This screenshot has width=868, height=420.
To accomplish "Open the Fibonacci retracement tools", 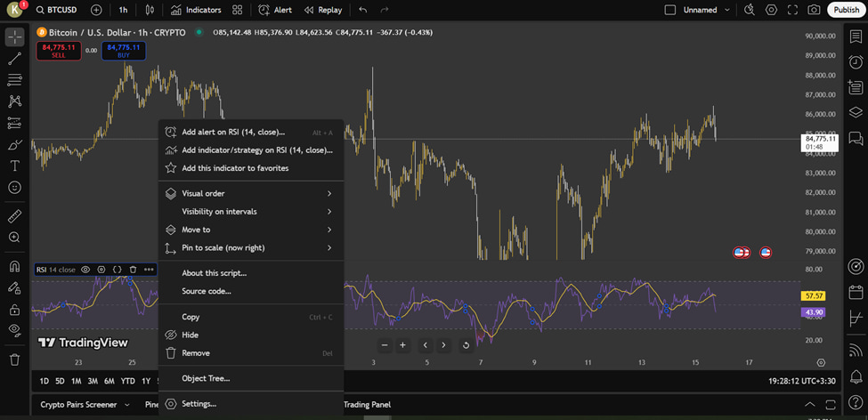I will (x=15, y=80).
